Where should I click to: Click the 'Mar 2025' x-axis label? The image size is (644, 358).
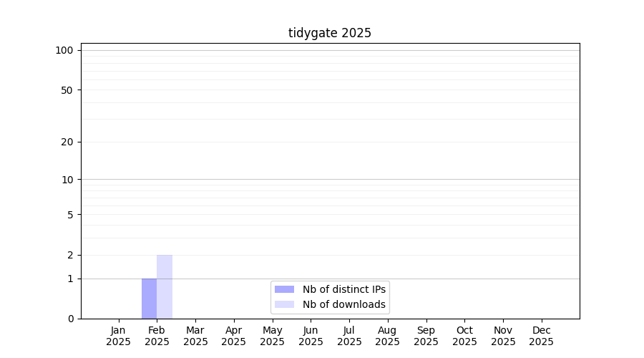[195, 336]
